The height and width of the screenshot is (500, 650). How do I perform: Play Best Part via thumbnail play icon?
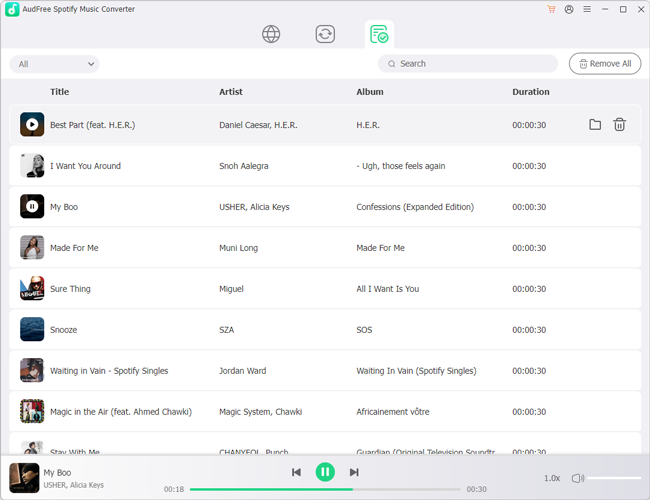(x=32, y=124)
